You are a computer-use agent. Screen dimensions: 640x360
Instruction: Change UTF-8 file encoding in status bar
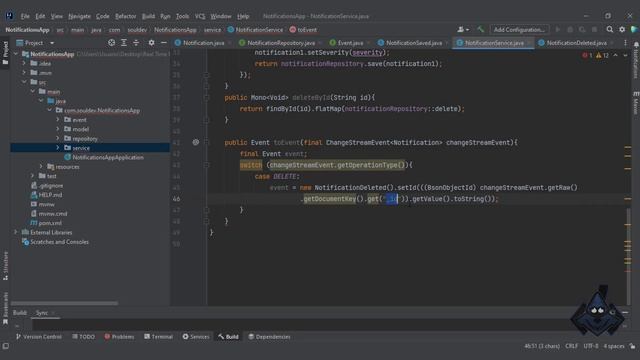(591, 346)
